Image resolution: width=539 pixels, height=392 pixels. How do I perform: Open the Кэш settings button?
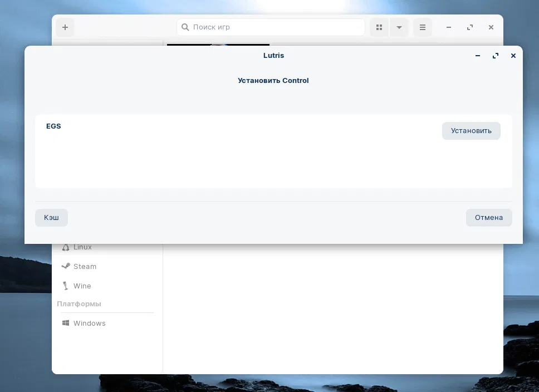[51, 217]
